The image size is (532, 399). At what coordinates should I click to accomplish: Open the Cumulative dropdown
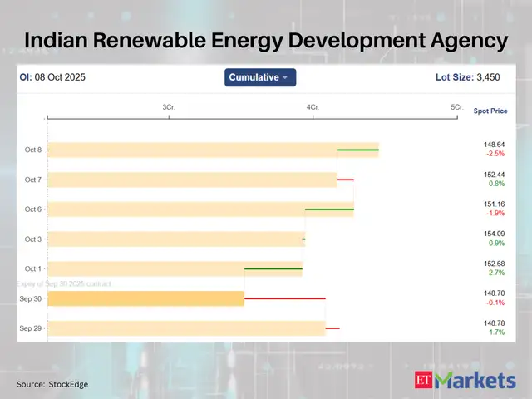260,77
